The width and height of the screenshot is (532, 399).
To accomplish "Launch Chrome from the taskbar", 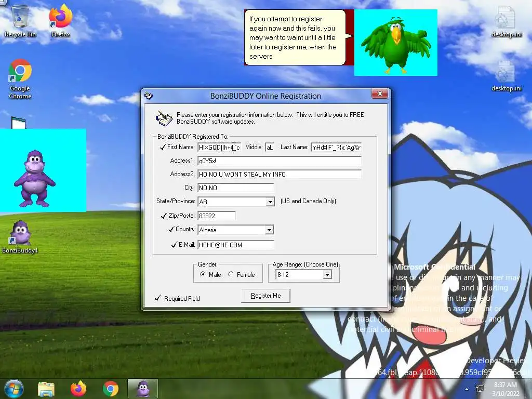I will (x=111, y=389).
